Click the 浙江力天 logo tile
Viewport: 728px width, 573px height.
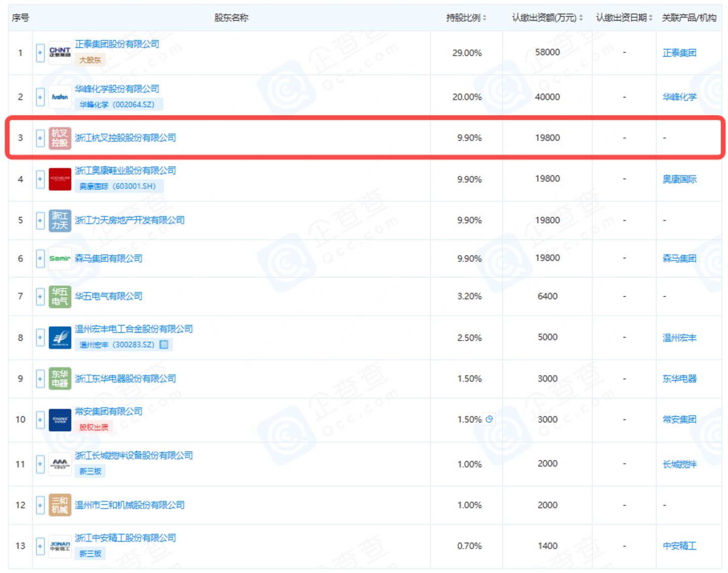click(60, 220)
